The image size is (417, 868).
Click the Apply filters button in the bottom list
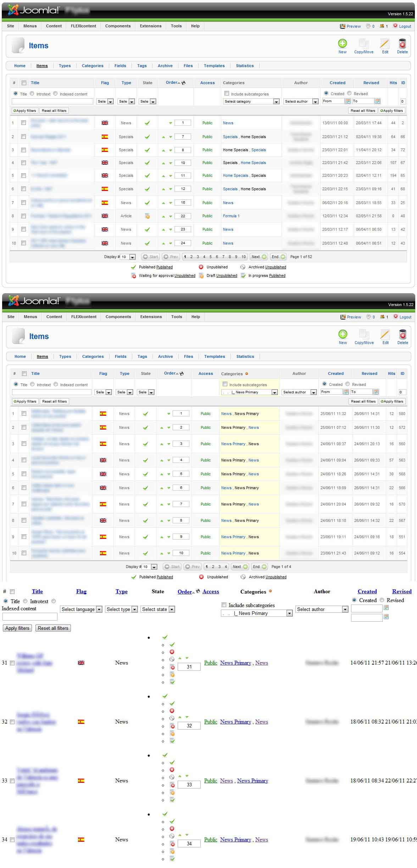(x=17, y=628)
